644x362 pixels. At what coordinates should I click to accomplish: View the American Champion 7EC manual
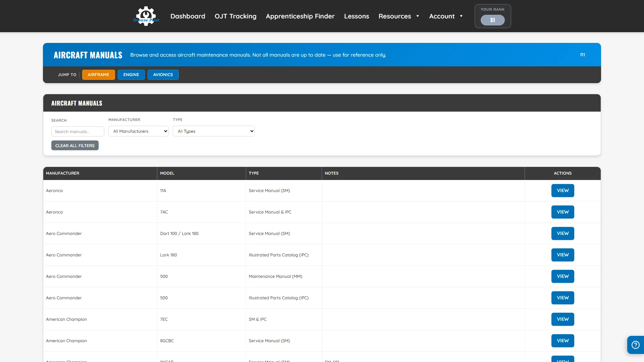coord(563,319)
